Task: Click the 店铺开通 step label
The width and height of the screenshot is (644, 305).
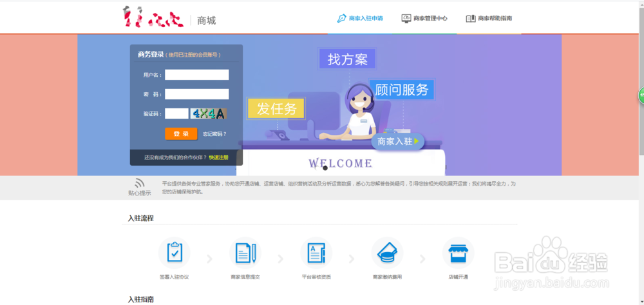Action: point(459,277)
